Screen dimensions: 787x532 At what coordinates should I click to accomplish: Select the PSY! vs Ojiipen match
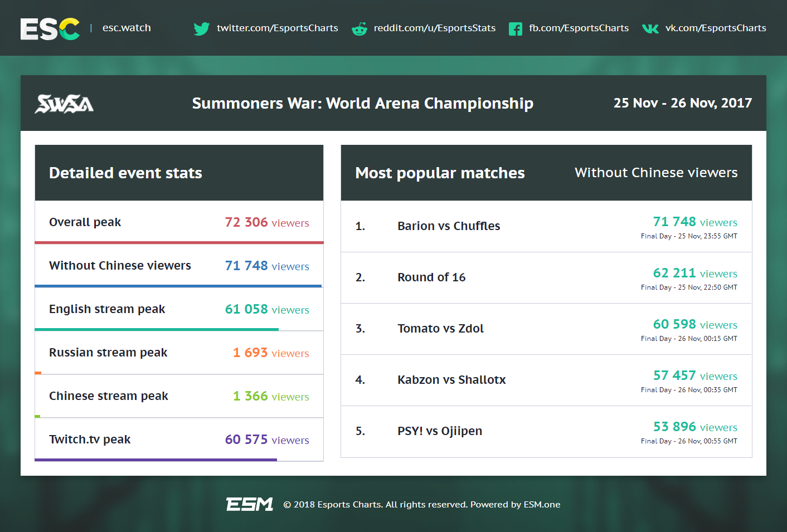click(x=440, y=431)
